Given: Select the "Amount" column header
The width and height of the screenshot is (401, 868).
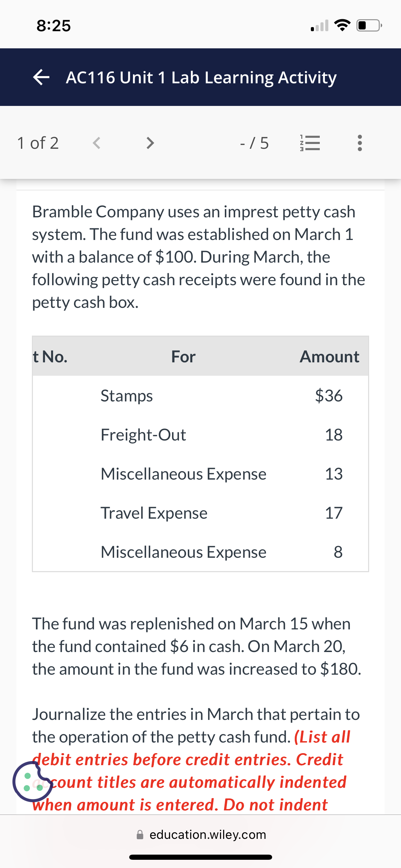Looking at the screenshot, I should [x=329, y=357].
